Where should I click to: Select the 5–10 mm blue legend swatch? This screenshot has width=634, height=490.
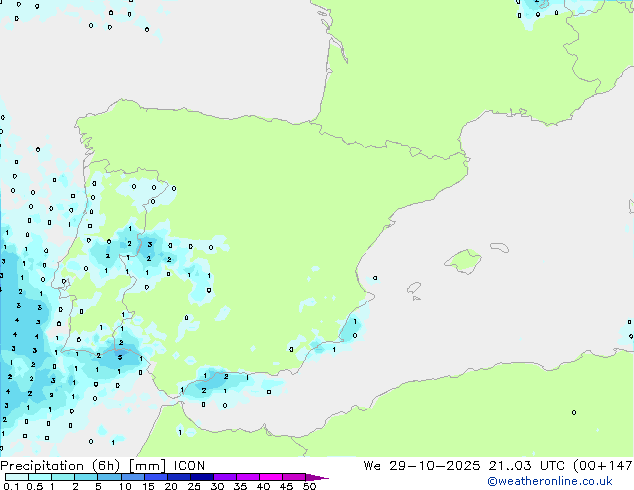pos(109,477)
